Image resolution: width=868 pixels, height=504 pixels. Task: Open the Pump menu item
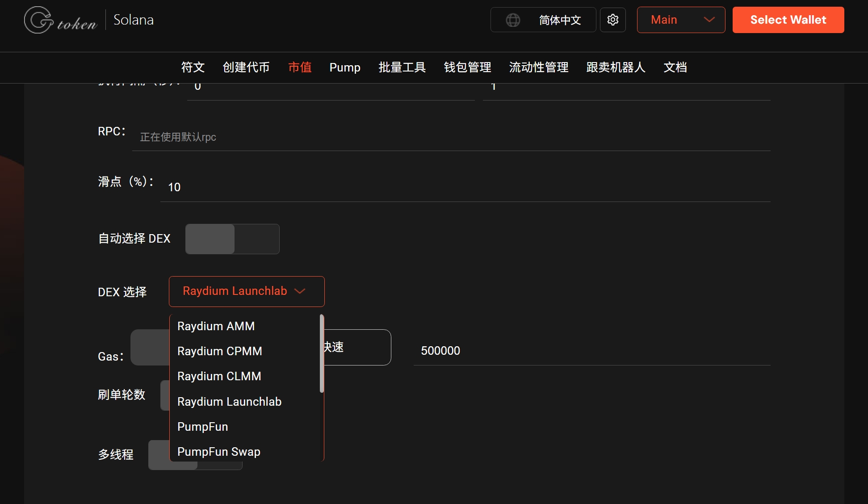345,67
